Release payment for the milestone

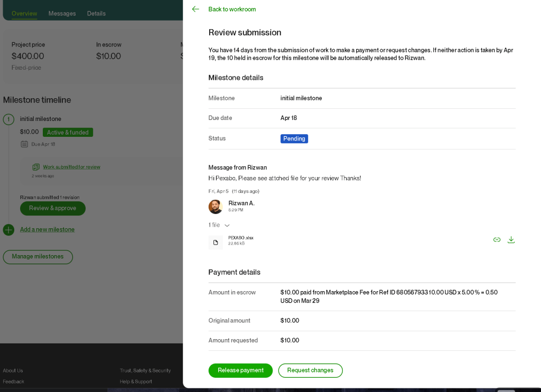pos(240,370)
